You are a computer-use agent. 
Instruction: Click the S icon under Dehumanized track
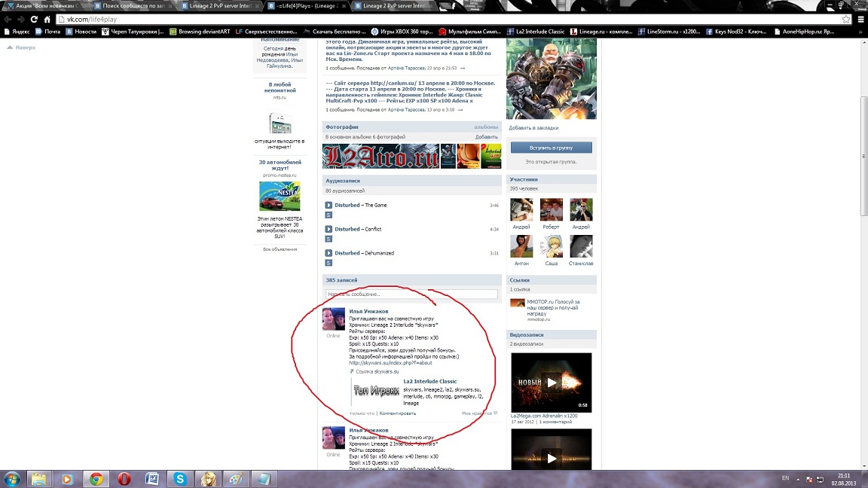[329, 263]
